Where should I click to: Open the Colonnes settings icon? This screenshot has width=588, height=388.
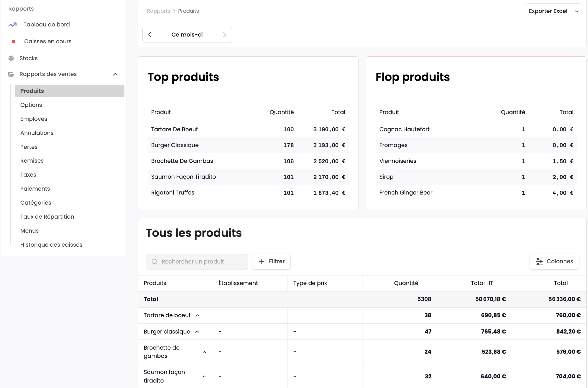[540, 261]
